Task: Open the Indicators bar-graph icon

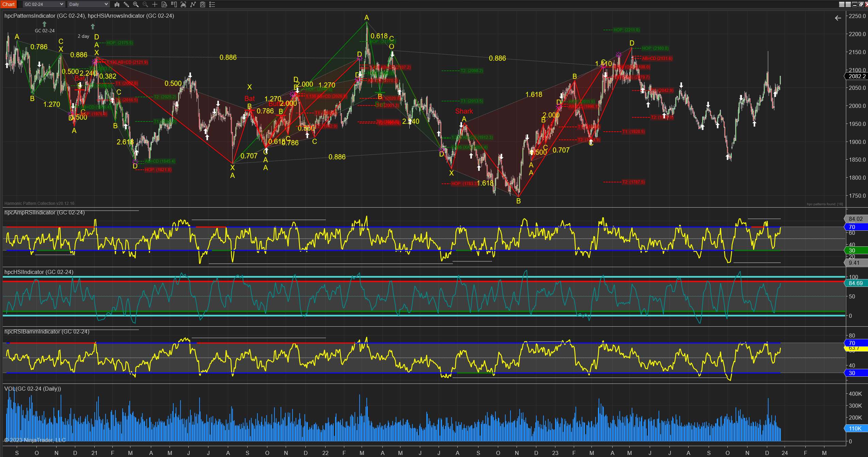Action: 184,4
